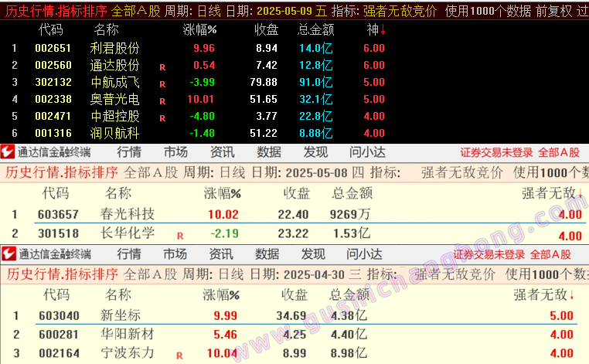Click 名称 header in the black table
The image size is (589, 364).
(107, 29)
